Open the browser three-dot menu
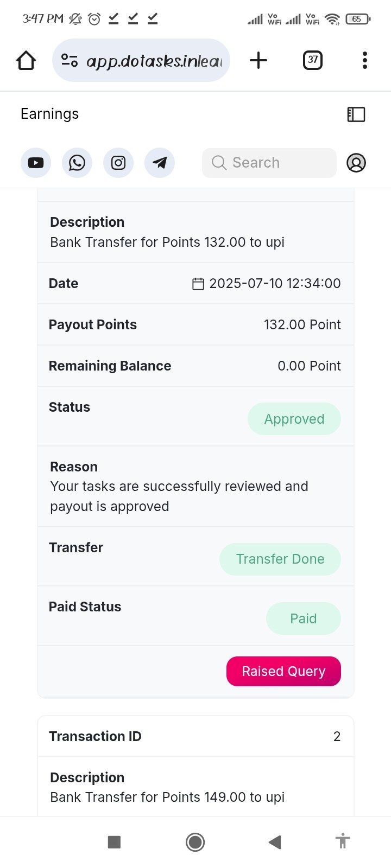Screen dimensions: 391x868 (x=365, y=60)
